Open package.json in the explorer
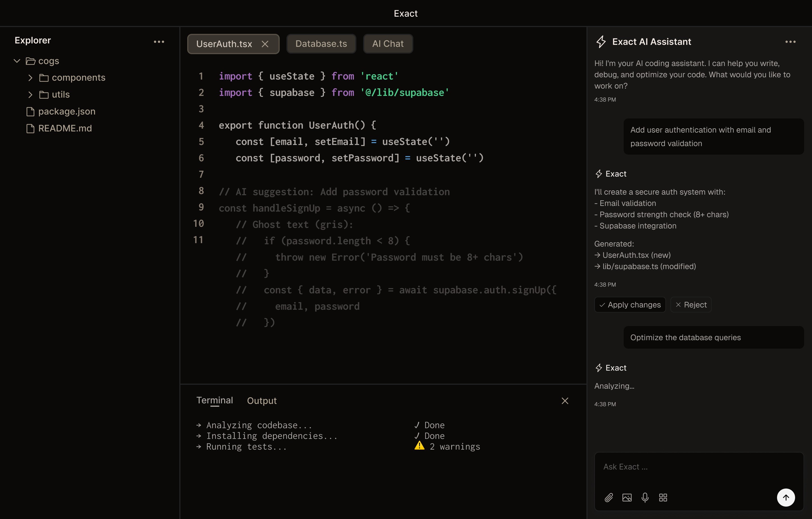 click(67, 111)
